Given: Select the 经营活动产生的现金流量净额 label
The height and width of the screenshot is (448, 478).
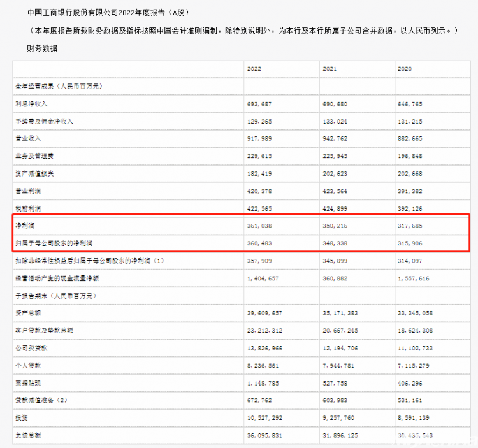Looking at the screenshot, I should coord(57,278).
